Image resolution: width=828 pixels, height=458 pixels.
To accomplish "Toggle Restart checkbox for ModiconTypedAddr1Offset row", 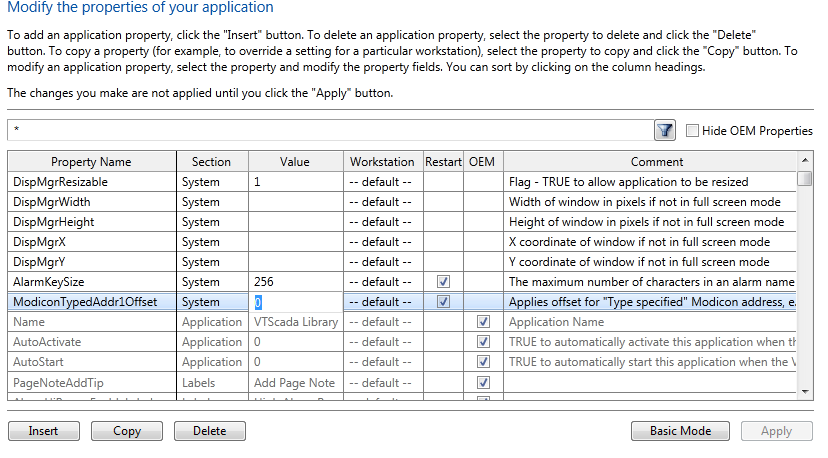I will click(443, 302).
